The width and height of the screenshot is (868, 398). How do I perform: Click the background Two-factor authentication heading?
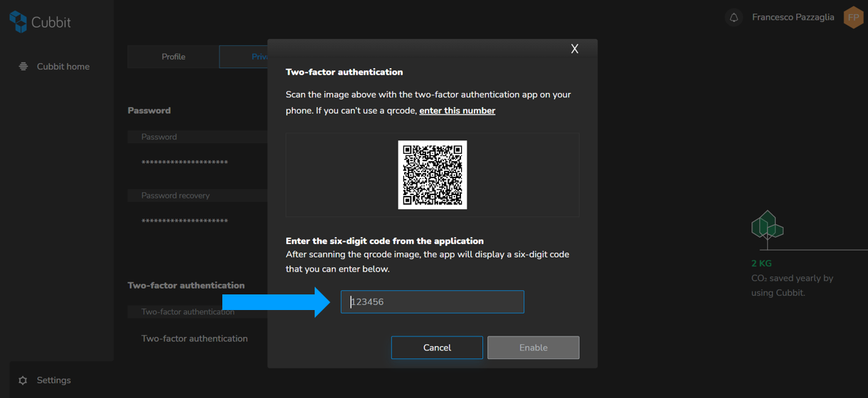point(186,285)
